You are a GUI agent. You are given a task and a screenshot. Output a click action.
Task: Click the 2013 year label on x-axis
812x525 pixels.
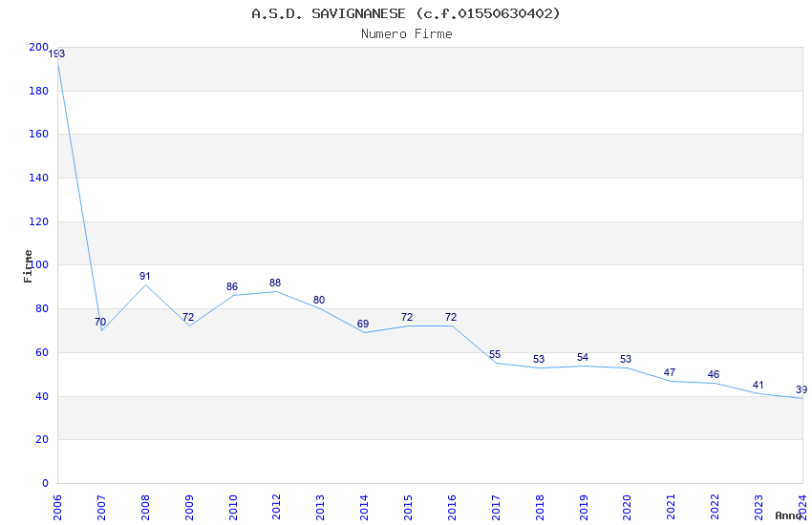coord(321,508)
